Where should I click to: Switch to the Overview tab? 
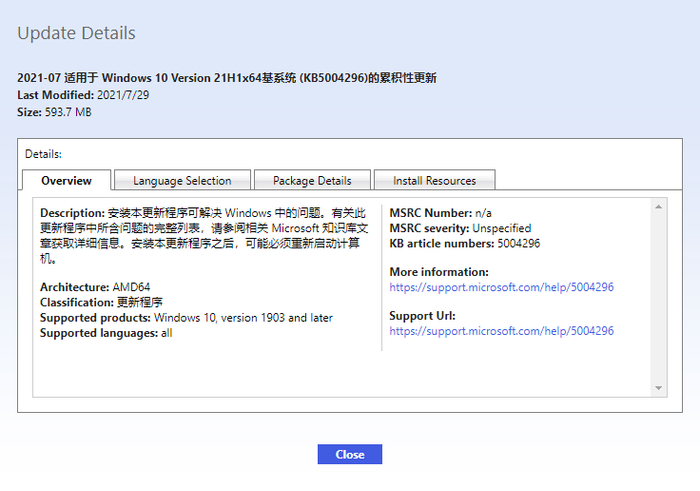[67, 180]
